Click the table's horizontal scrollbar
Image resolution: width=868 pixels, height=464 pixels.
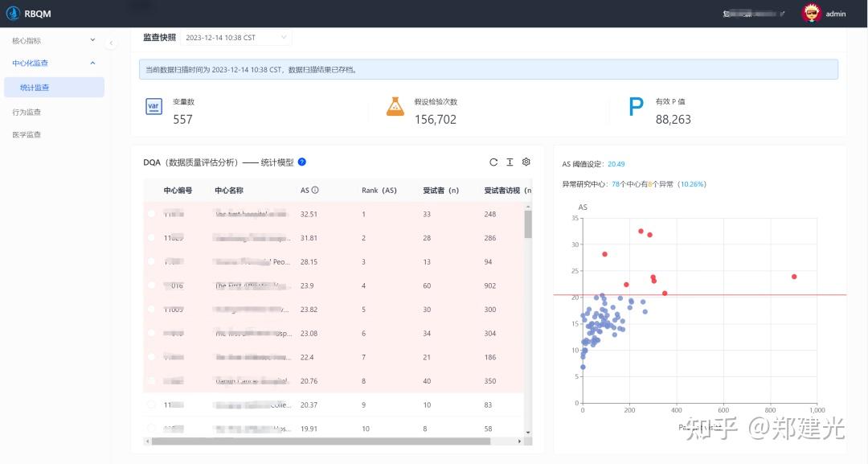click(x=321, y=441)
